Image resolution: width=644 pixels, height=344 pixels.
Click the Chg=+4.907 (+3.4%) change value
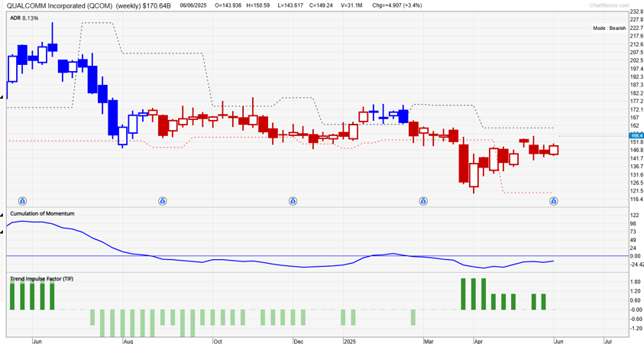pos(396,6)
